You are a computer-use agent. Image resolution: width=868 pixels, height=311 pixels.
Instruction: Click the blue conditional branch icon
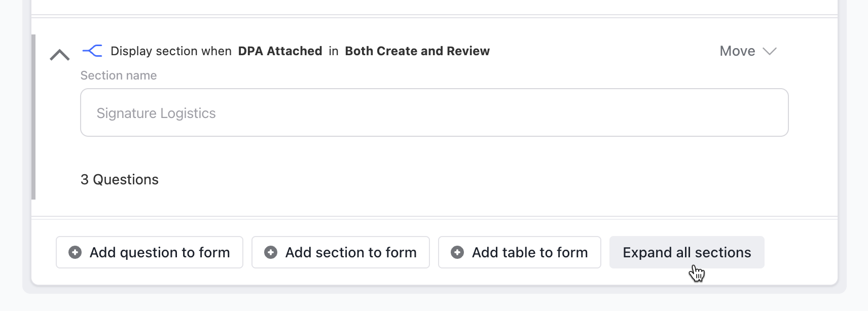(x=92, y=51)
